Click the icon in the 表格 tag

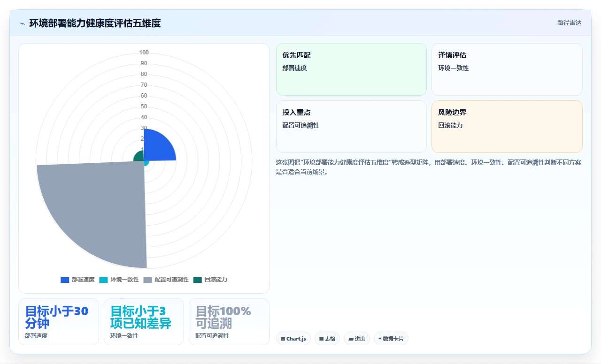pyautogui.click(x=321, y=339)
